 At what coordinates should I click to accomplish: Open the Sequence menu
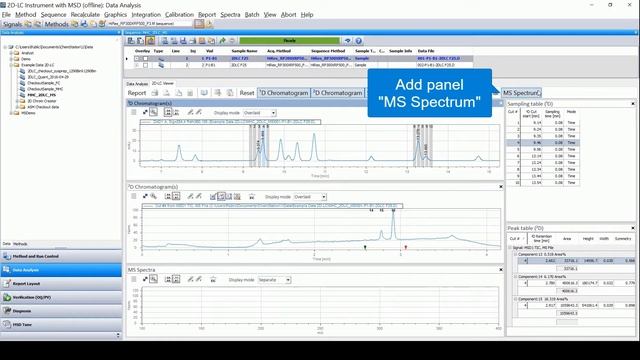[x=53, y=15]
